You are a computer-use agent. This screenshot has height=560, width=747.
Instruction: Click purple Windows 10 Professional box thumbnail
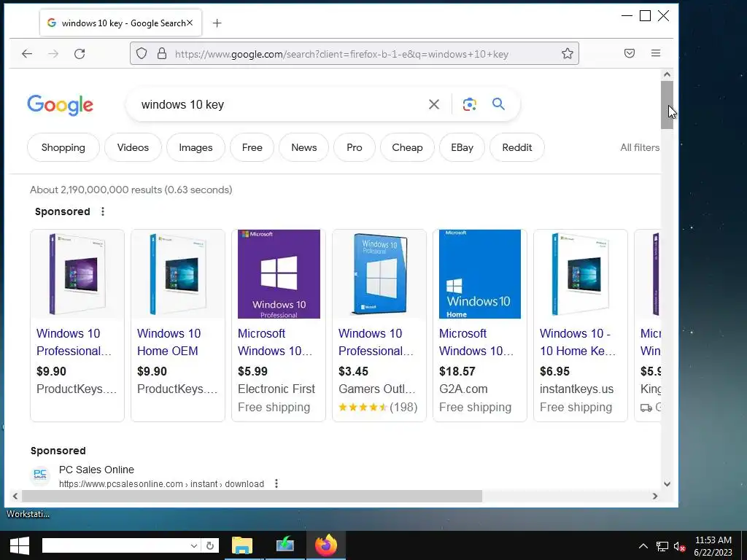[x=279, y=274]
